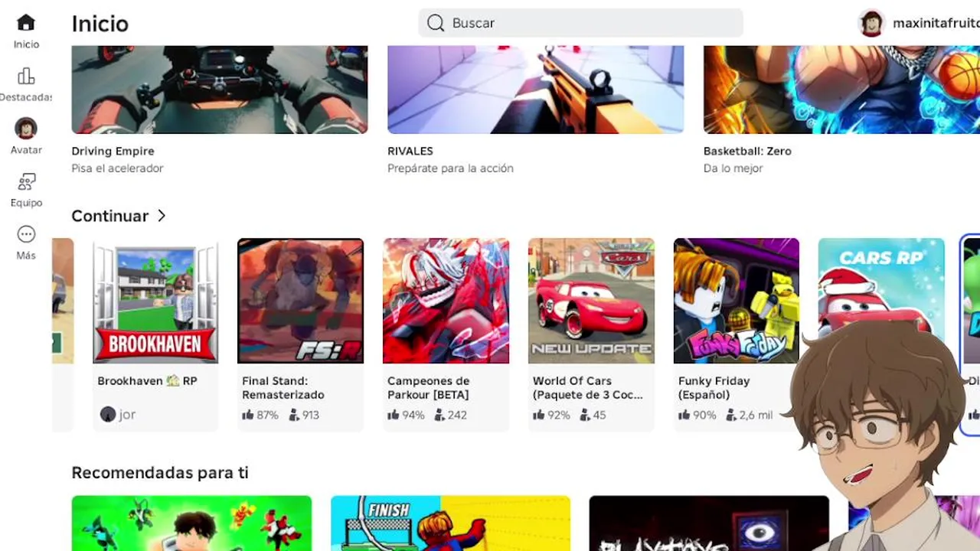Open the Basketball: Zero featured banner
The image size is (980, 551).
pos(841,90)
